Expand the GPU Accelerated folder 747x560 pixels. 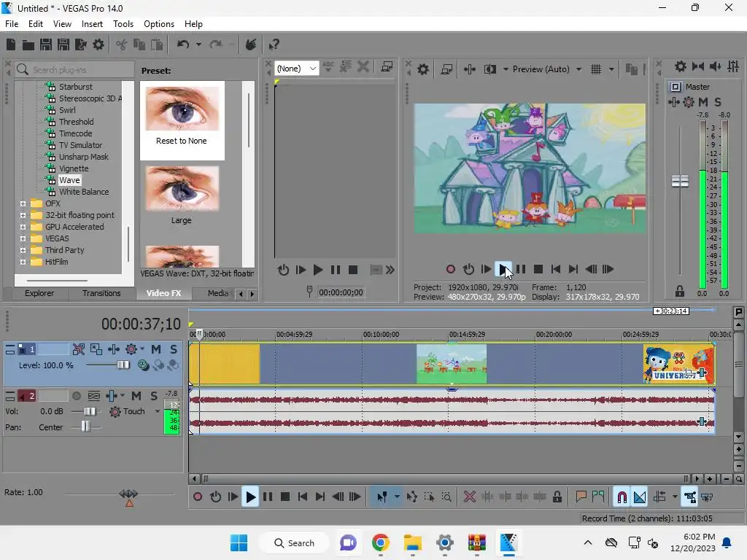(23, 227)
